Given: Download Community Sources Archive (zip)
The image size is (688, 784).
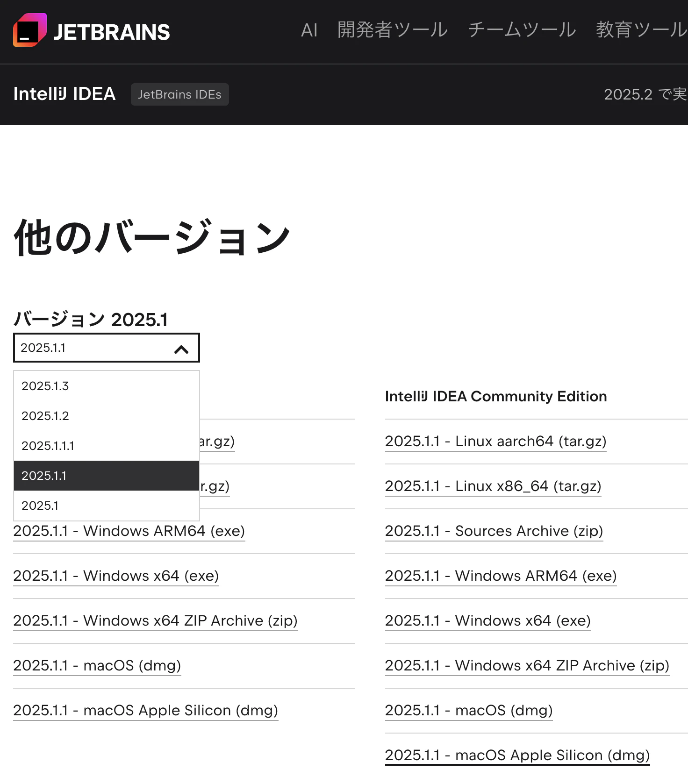Looking at the screenshot, I should click(494, 531).
